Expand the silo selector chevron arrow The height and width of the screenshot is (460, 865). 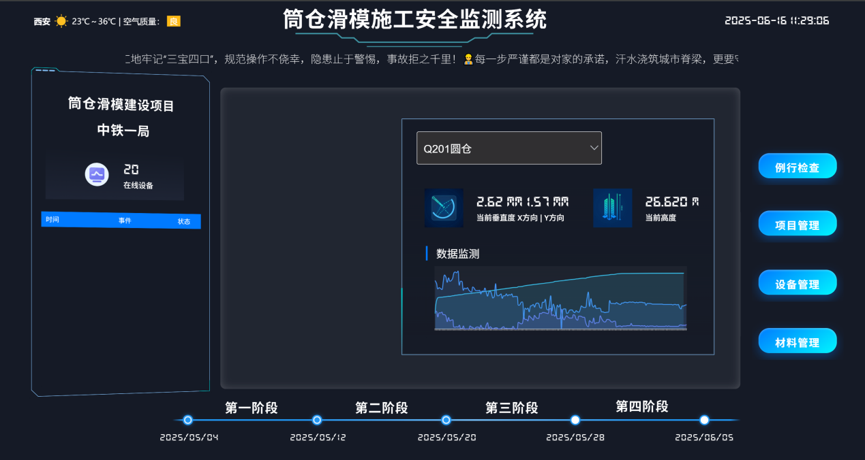tap(594, 148)
